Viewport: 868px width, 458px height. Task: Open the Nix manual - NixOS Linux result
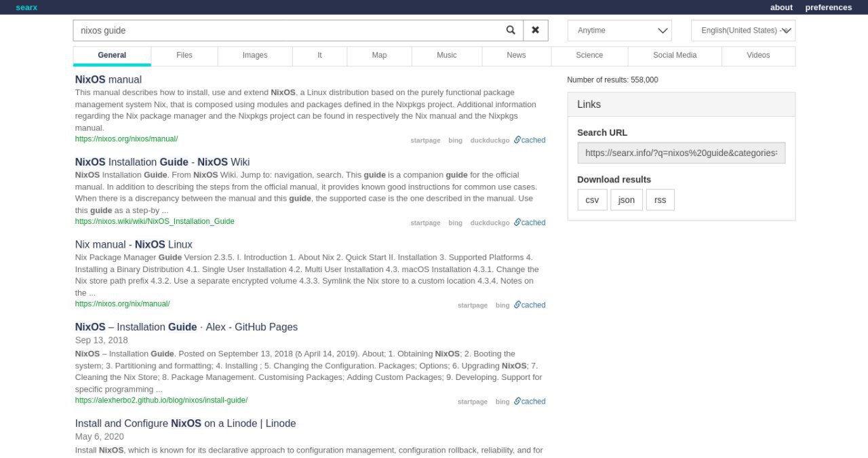pyautogui.click(x=134, y=244)
